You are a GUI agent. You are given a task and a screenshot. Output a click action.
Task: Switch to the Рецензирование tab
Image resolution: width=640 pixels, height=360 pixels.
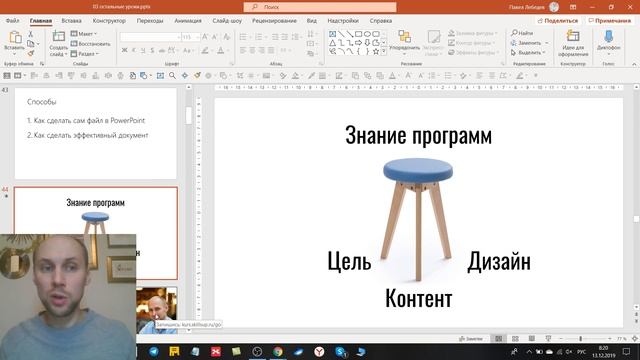point(274,20)
